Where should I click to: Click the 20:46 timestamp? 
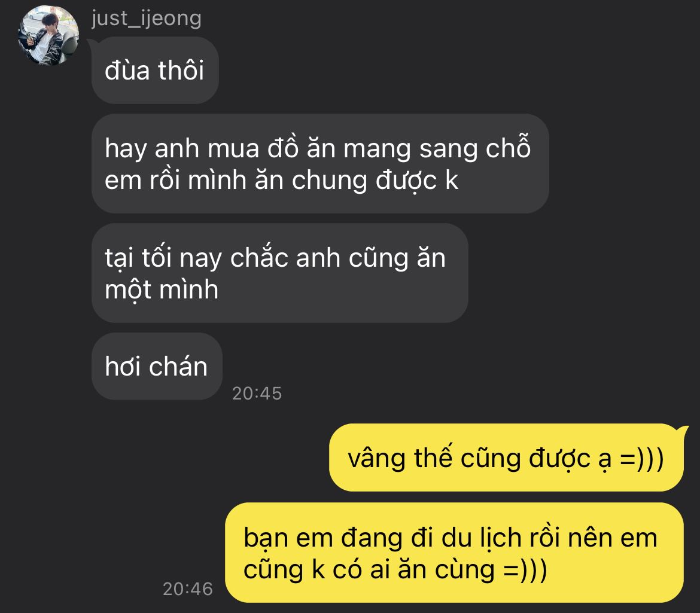(188, 589)
